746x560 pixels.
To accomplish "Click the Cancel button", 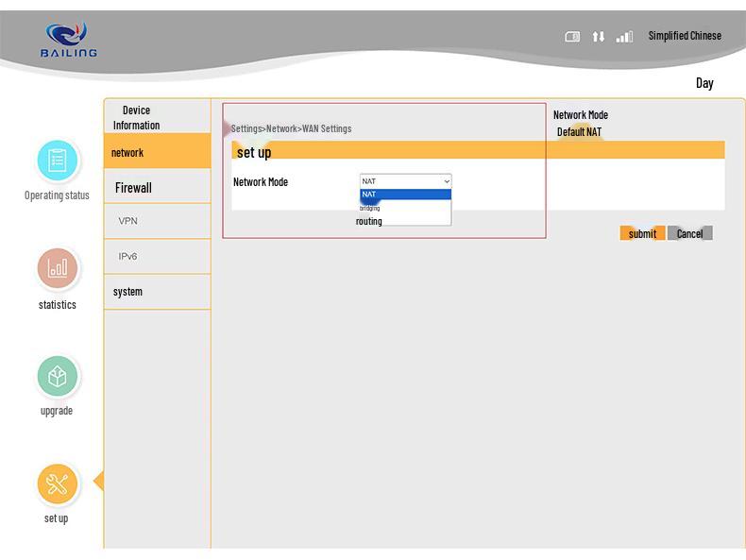I will click(x=690, y=233).
